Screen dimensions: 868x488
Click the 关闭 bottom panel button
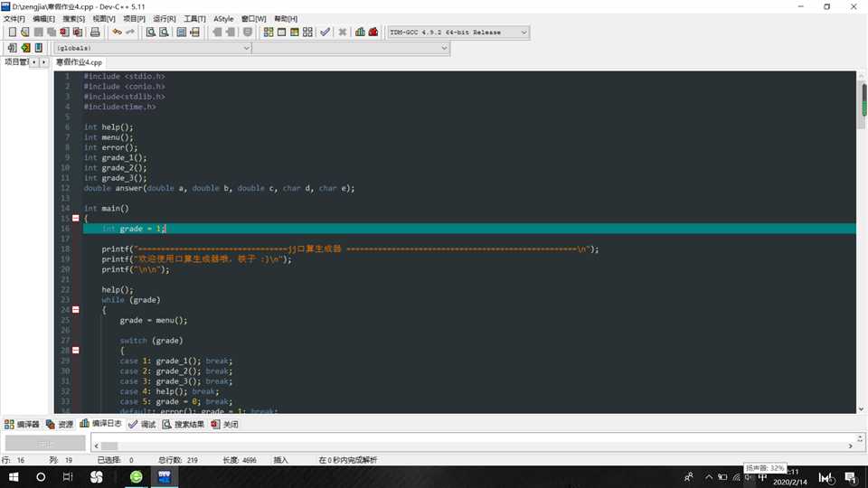(x=225, y=425)
